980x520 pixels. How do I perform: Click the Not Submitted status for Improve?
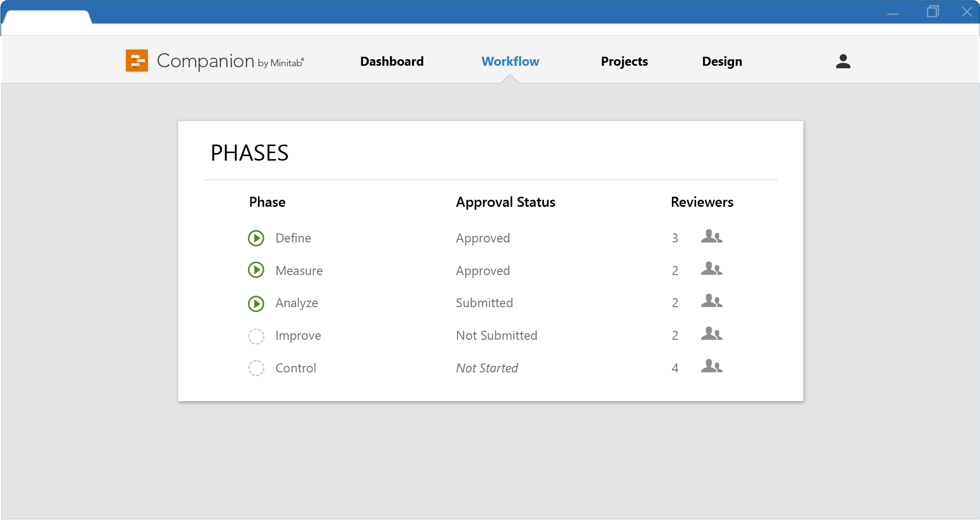[x=496, y=335]
